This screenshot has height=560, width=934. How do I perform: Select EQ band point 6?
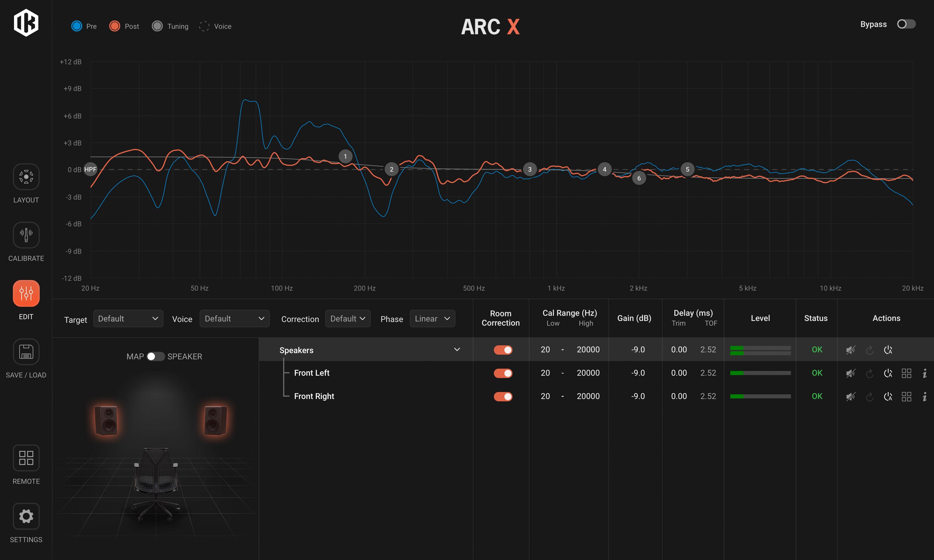[x=639, y=178]
